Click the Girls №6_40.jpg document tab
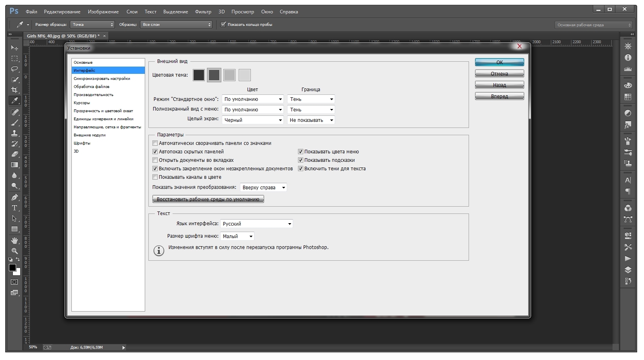The width and height of the screenshot is (644, 360). pyautogui.click(x=63, y=36)
